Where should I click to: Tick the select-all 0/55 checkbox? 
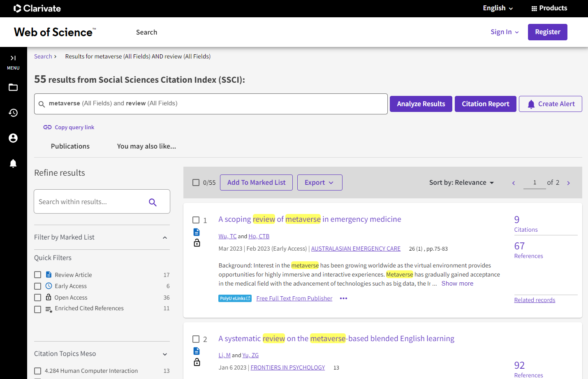pyautogui.click(x=196, y=182)
